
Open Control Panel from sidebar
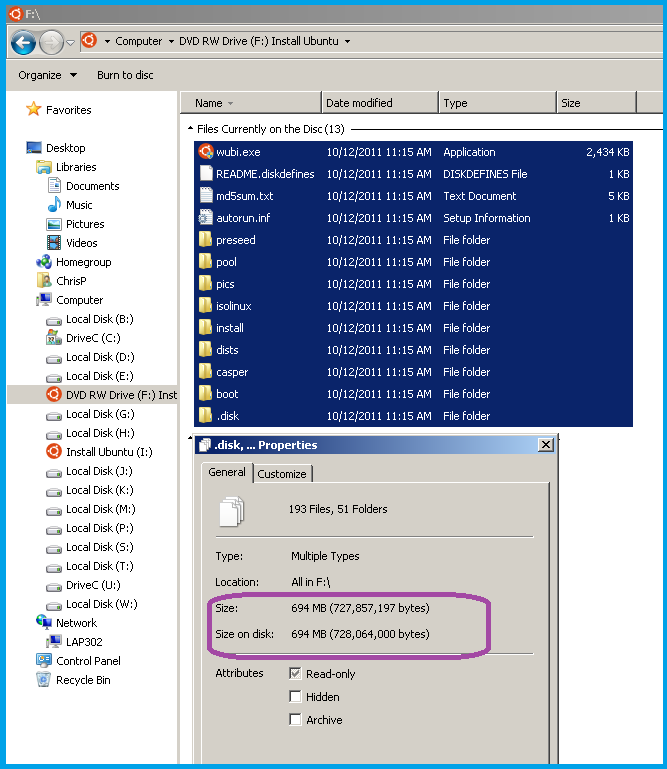tap(88, 661)
